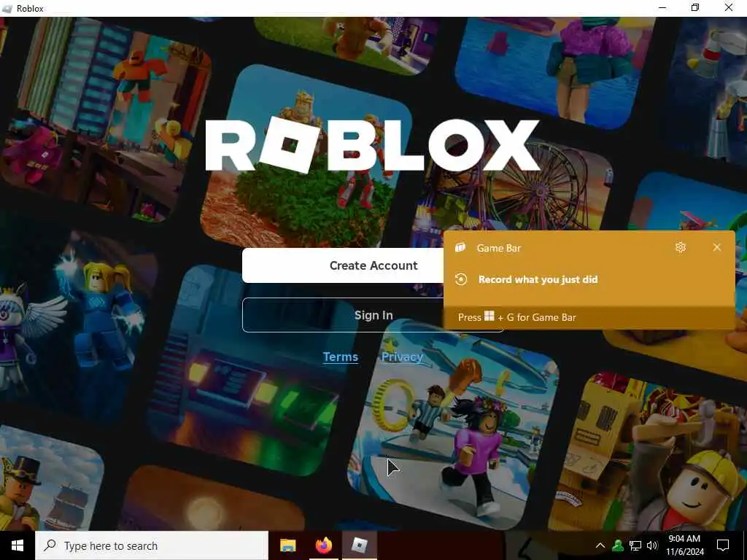Click the Roblox window title icon

[x=8, y=8]
